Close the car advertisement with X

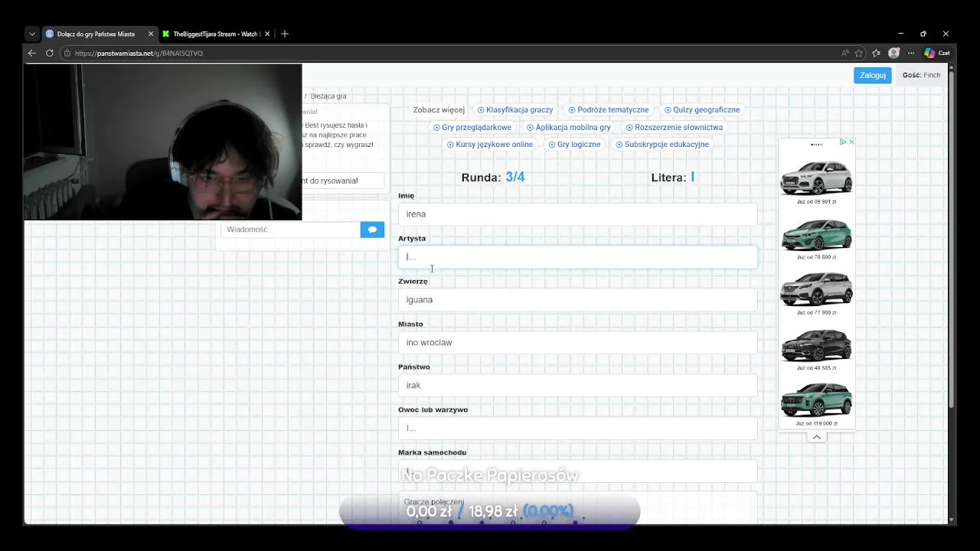[x=851, y=142]
